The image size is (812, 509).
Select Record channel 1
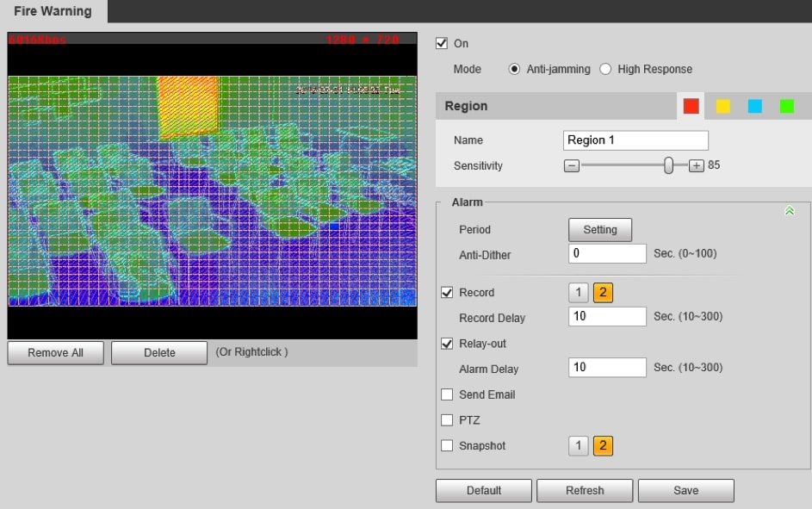[579, 293]
